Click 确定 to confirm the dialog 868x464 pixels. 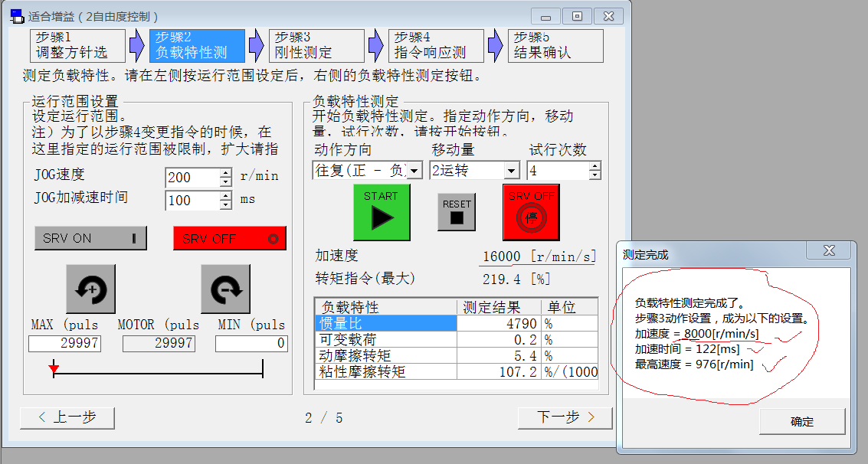point(802,422)
